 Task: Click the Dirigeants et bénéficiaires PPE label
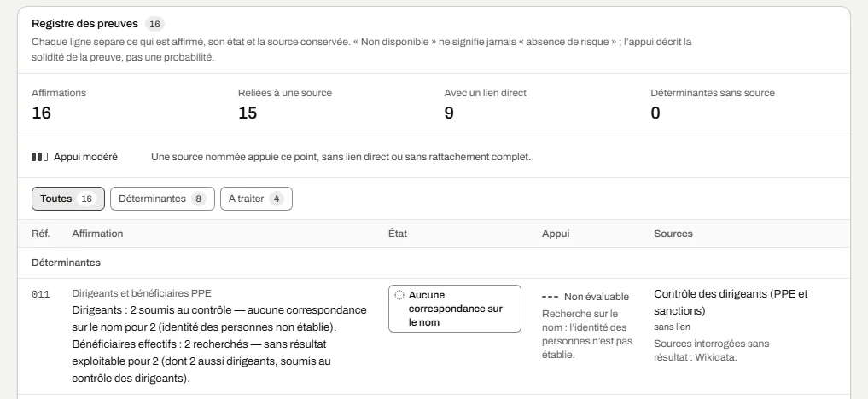coord(142,293)
